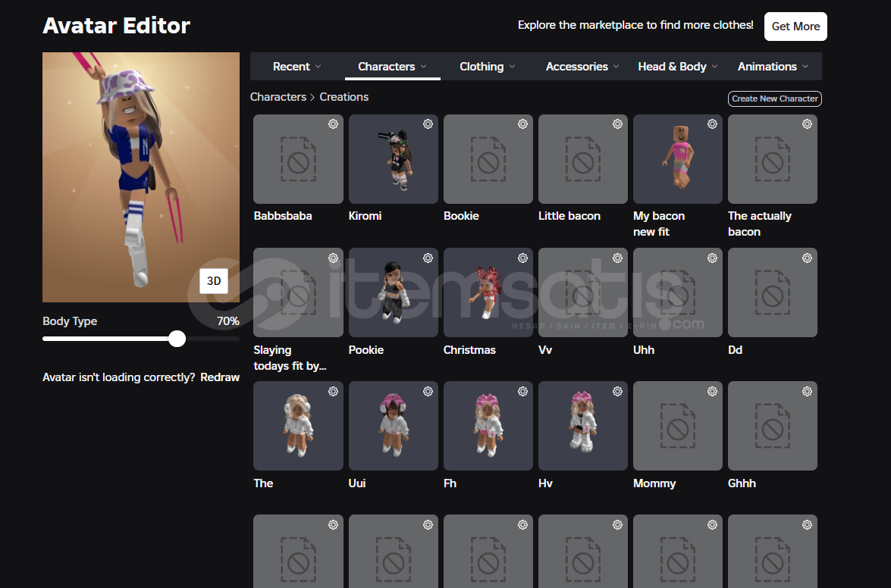Image resolution: width=891 pixels, height=588 pixels.
Task: Switch avatar preview to 3D
Action: click(214, 281)
